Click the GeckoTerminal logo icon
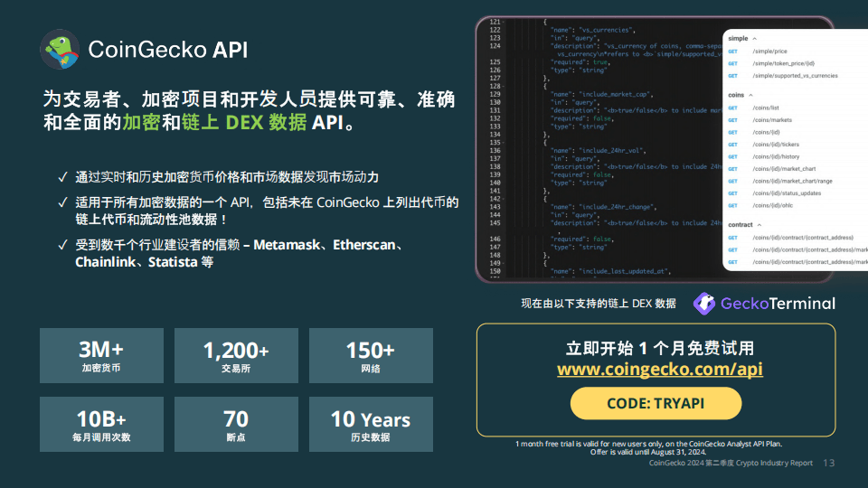 tap(704, 304)
